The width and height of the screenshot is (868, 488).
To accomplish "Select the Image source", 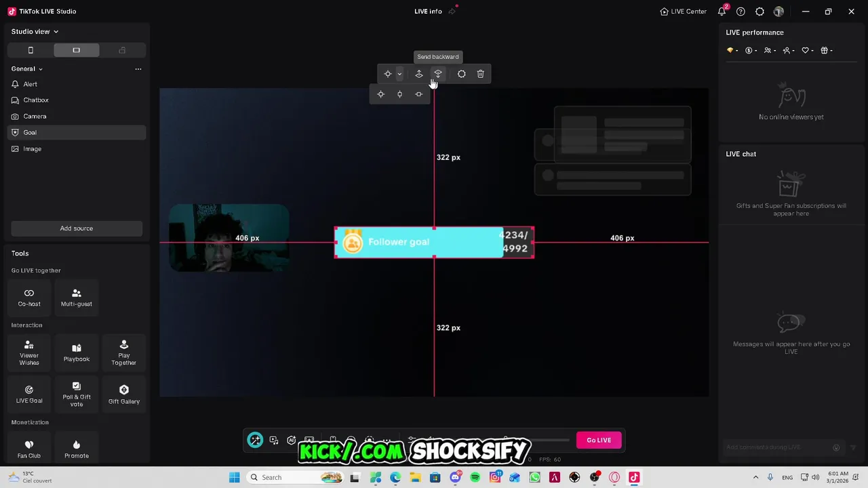I will [77, 149].
